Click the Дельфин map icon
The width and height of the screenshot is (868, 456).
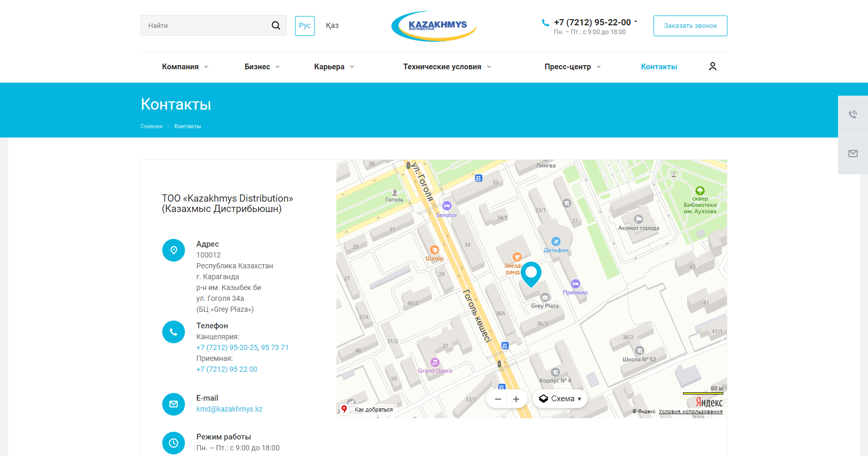click(x=556, y=241)
